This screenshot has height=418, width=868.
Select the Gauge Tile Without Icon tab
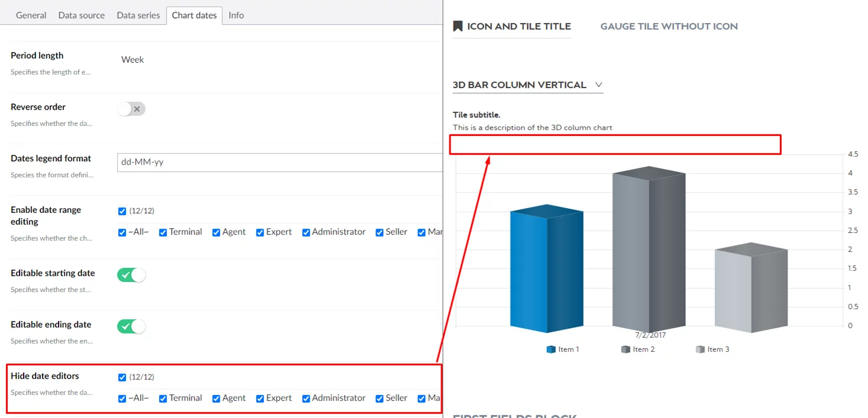tap(669, 26)
